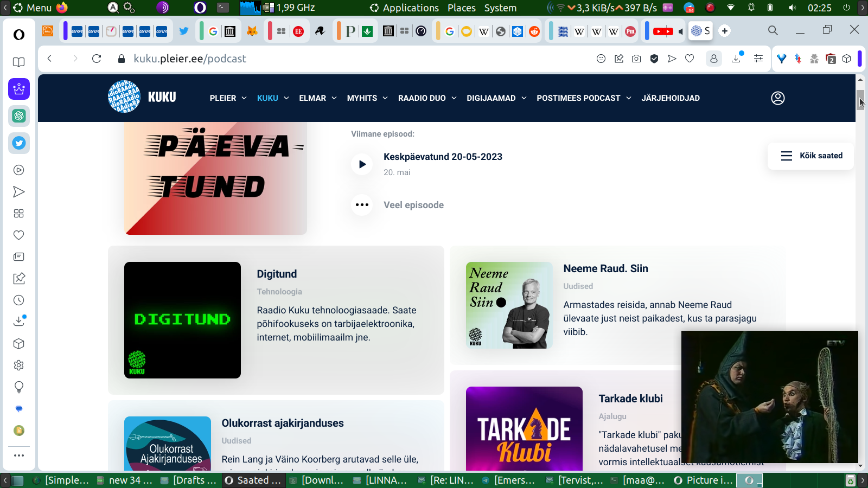Open the Keskpäevatund 20-05-2023 episode link
Viewport: 868px width, 488px height.
point(443,157)
